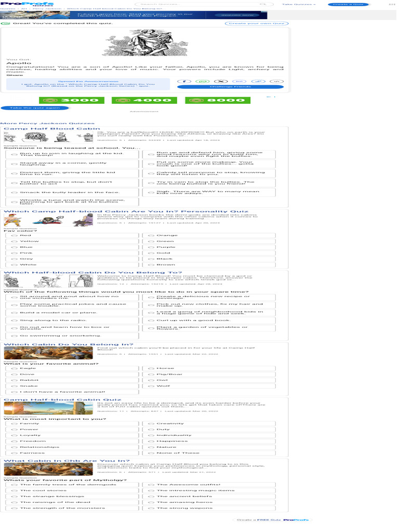
Task: Open Camp Half-blood Cabin Quiz link
Action: click(62, 400)
